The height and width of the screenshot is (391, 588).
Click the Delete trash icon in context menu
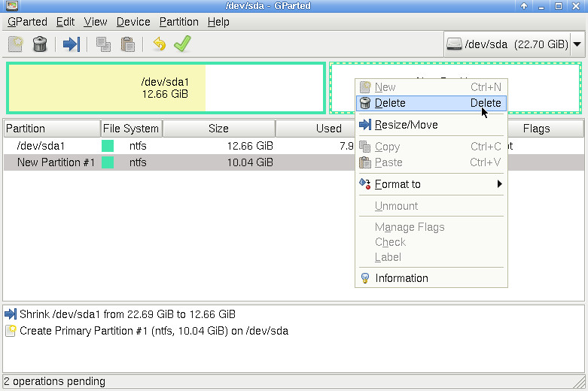[x=365, y=103]
